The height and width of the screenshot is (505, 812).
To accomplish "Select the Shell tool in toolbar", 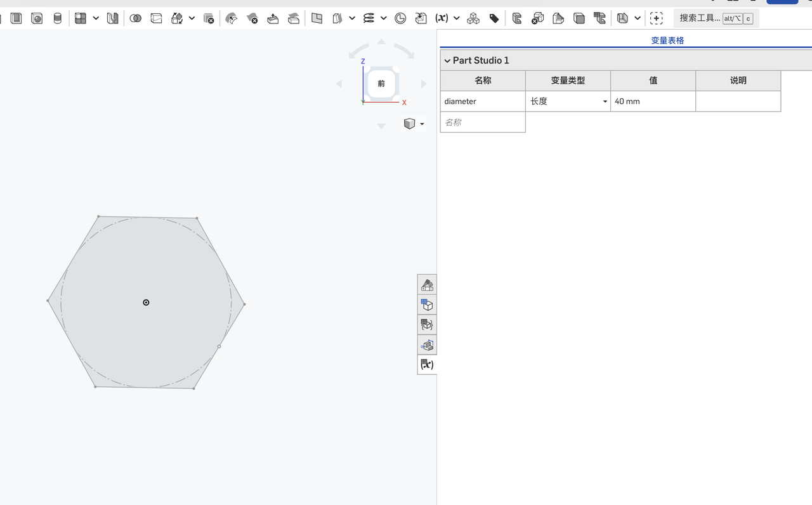I will pyautogui.click(x=16, y=18).
